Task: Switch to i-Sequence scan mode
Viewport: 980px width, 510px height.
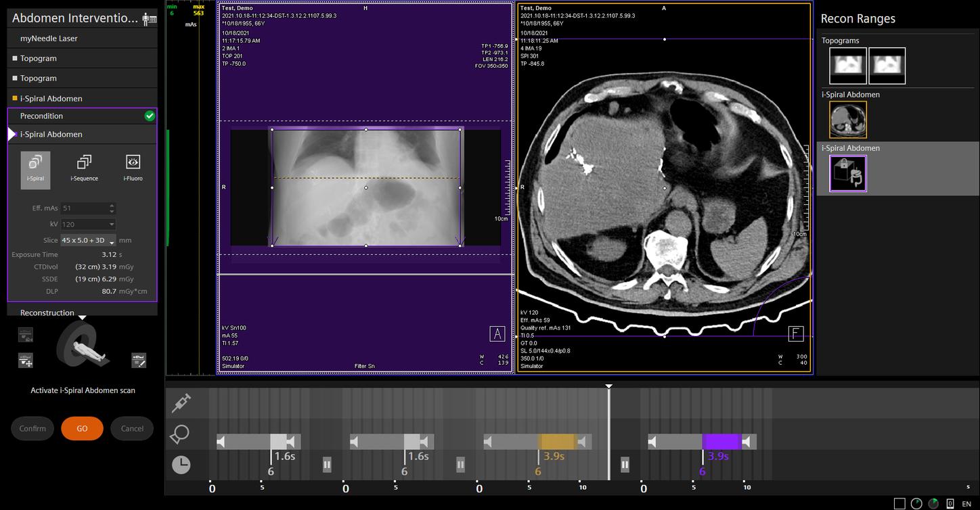Action: click(x=84, y=168)
